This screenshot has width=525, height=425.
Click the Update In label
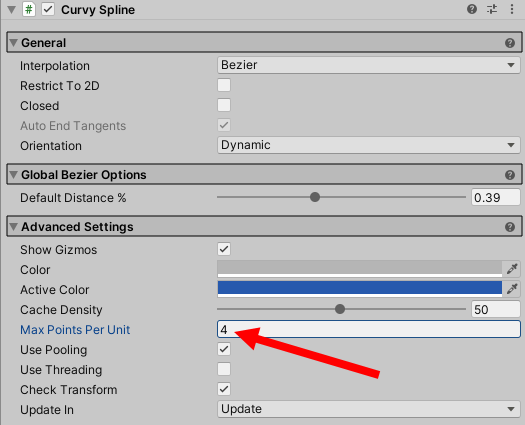(47, 410)
